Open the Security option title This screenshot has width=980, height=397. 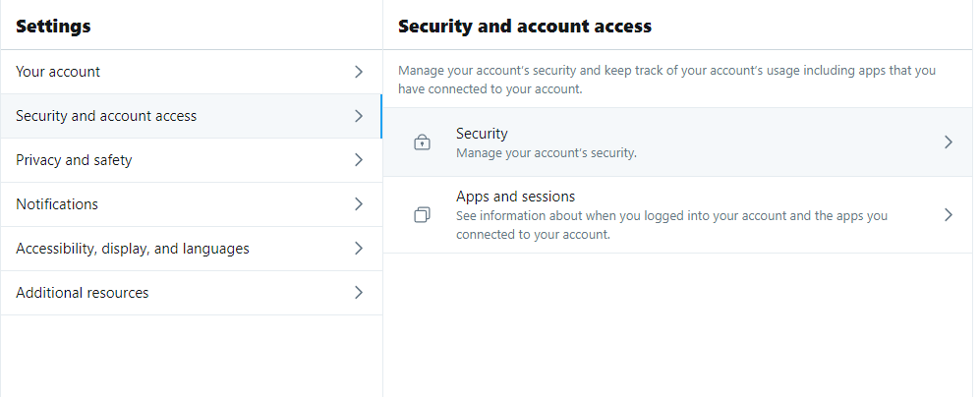click(x=482, y=134)
